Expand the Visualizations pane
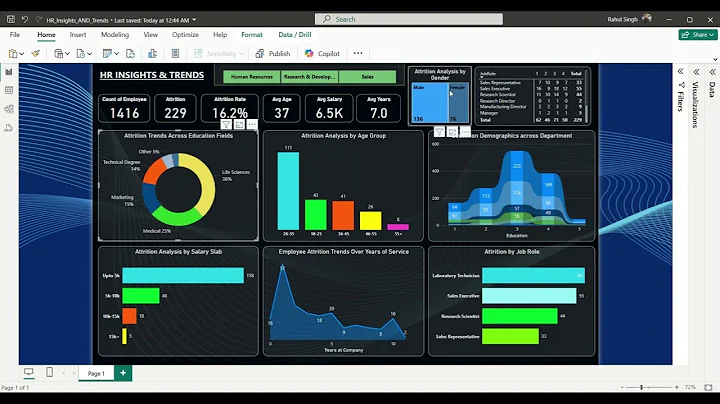Image resolution: width=720 pixels, height=404 pixels. (697, 72)
